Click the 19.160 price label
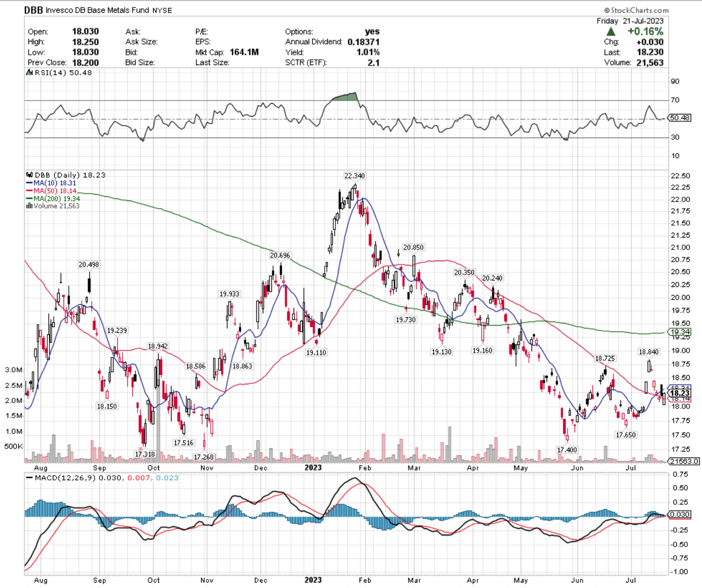The image size is (702, 588). tap(482, 350)
